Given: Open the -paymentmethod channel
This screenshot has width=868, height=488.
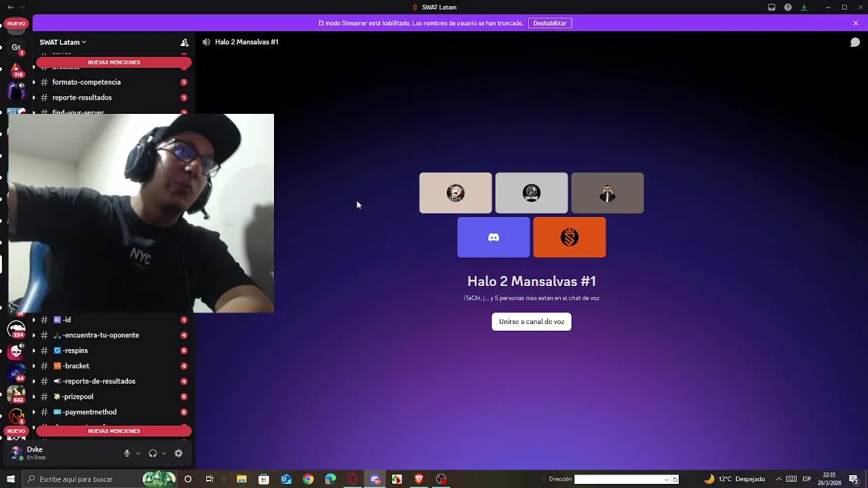Looking at the screenshot, I should [113, 412].
